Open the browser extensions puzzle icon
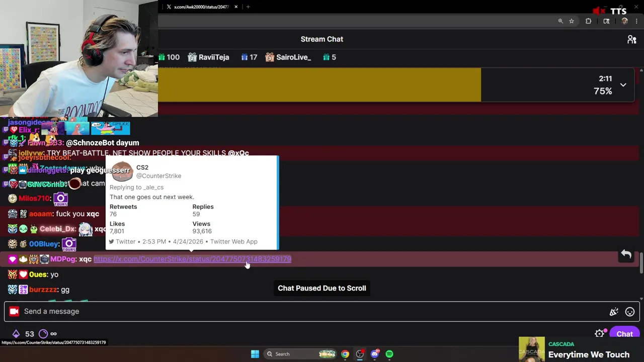The height and width of the screenshot is (362, 644). point(588,21)
